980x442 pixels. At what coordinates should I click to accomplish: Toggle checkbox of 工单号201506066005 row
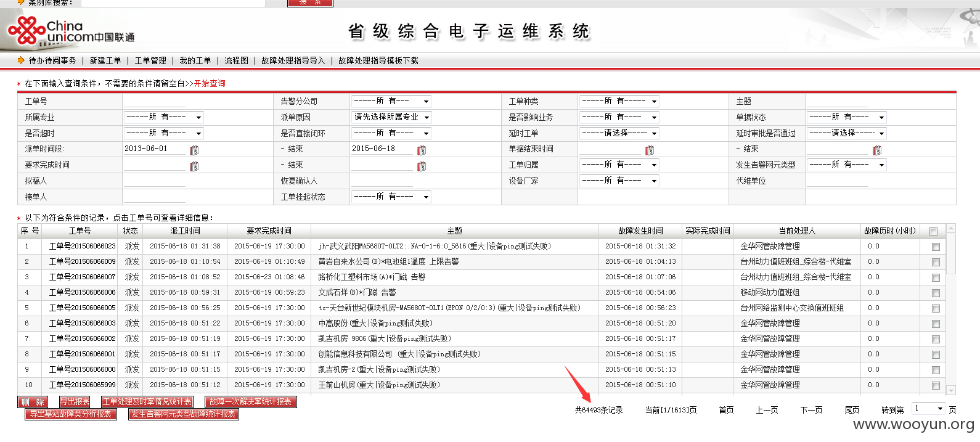936,308
